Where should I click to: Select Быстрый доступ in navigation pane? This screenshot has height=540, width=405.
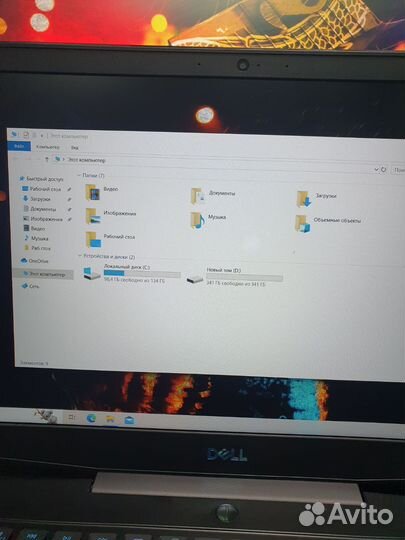[42, 179]
